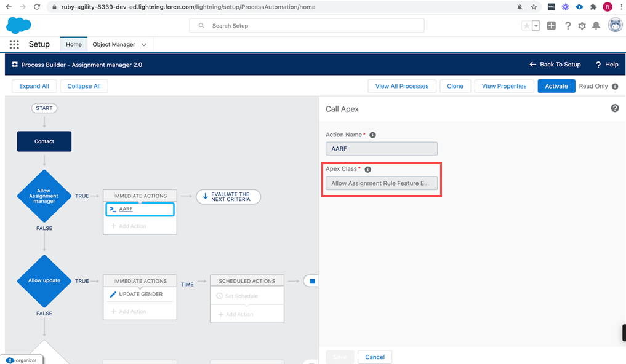Viewport: 626px width, 364px height.
Task: Open the Object Manager tab
Action: [114, 45]
